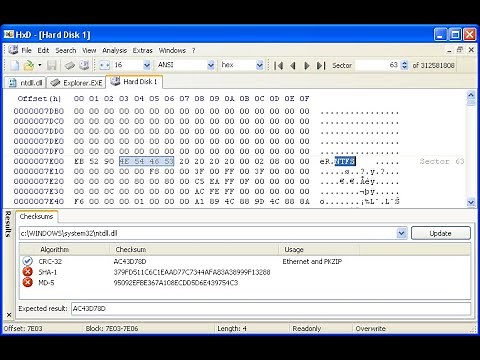Click the Sector 63 marker label
480x360 pixels.
442,161
